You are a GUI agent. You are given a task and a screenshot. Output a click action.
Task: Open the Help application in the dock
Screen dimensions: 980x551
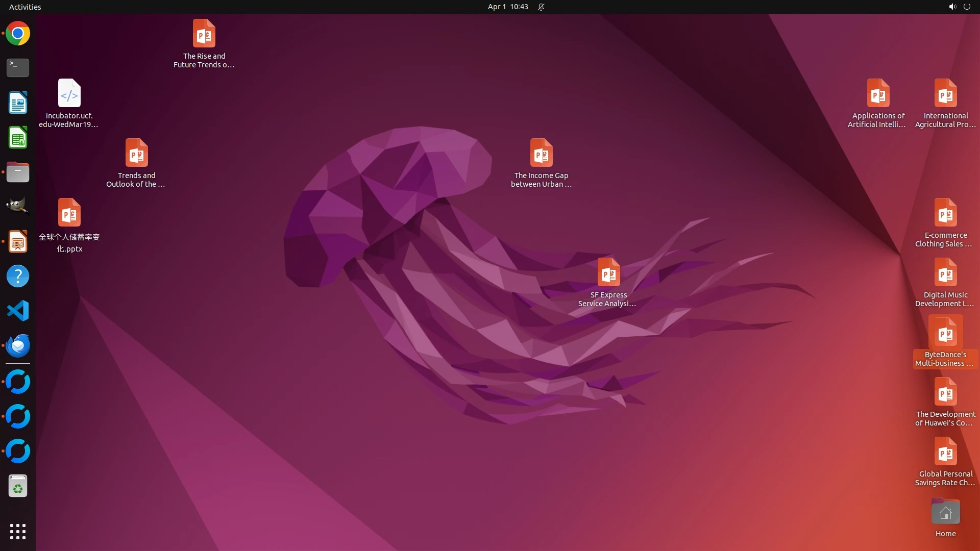[18, 276]
